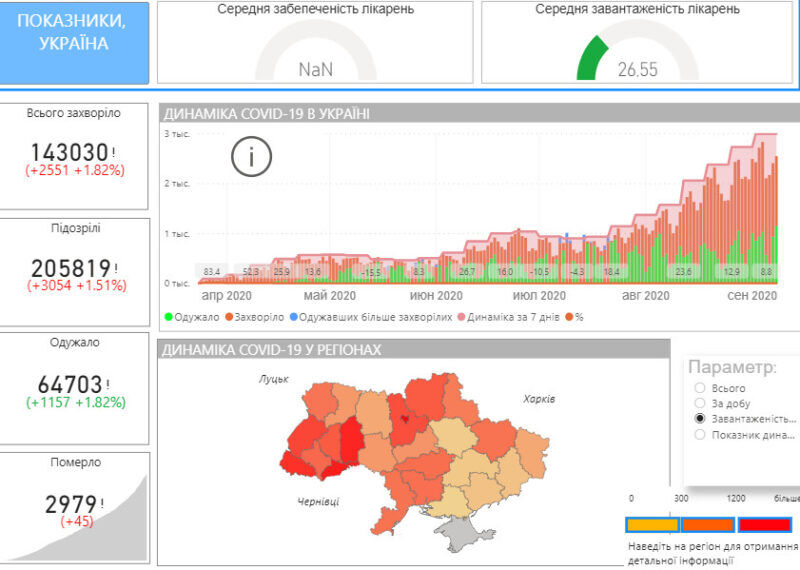
Task: Click the gray Crimea region on map
Action: [463, 534]
